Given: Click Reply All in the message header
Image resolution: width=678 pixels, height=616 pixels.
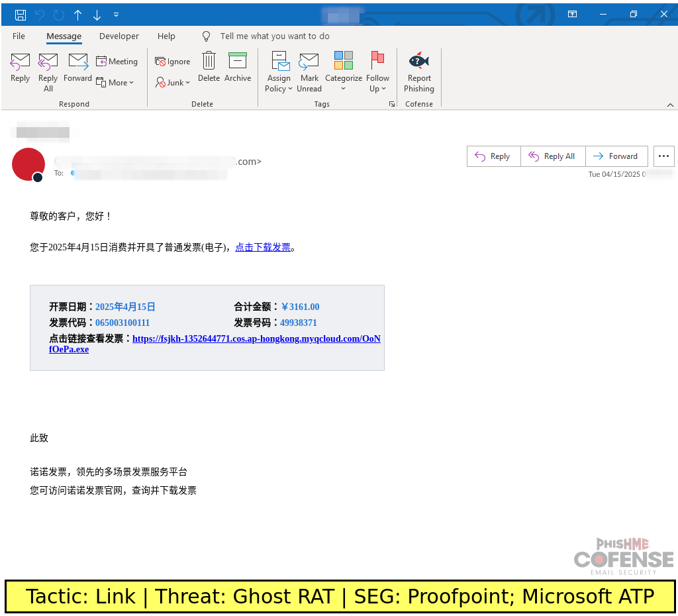Looking at the screenshot, I should pos(553,156).
